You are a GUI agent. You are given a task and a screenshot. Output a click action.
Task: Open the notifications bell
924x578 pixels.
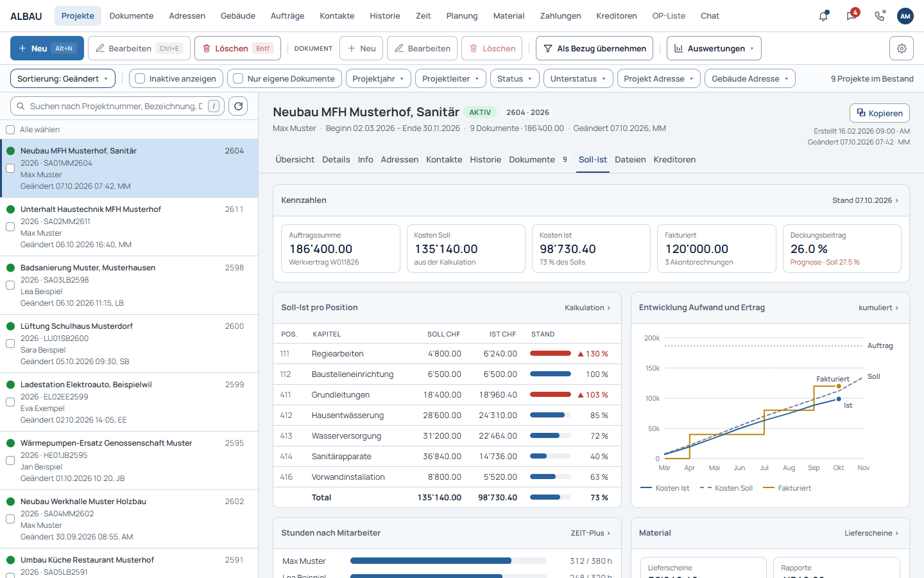[823, 16]
